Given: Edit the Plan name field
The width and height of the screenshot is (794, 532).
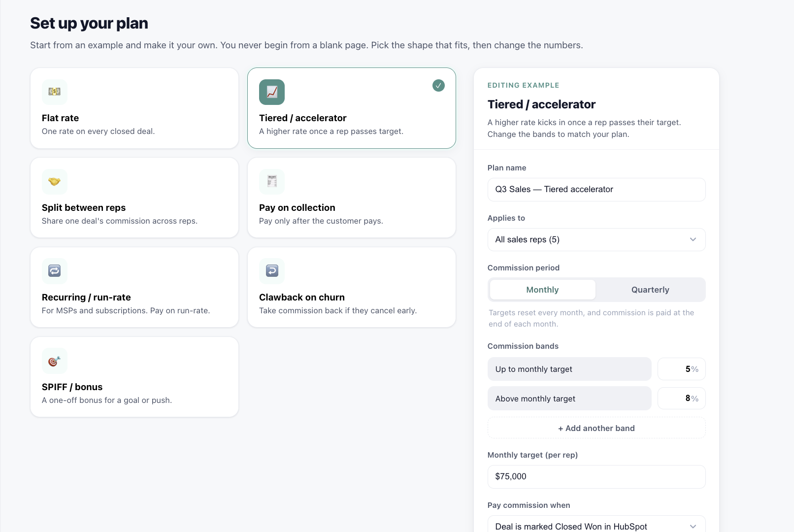Looking at the screenshot, I should 596,190.
